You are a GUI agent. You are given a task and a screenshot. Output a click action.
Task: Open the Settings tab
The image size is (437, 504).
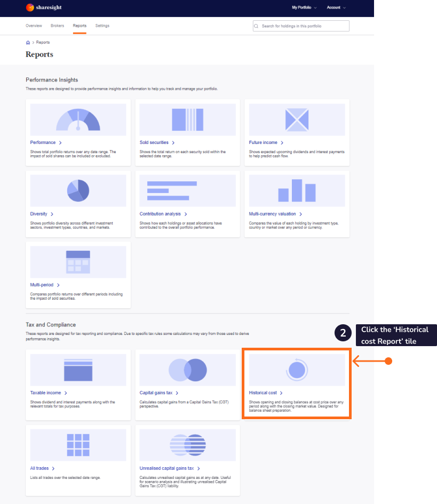click(102, 26)
